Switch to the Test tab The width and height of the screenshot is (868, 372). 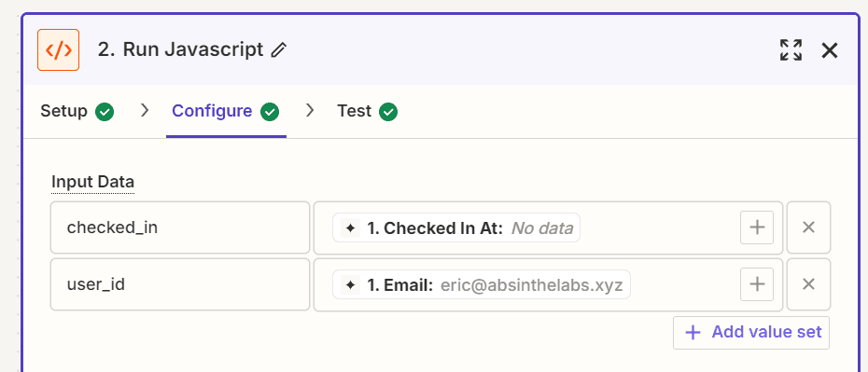(367, 111)
